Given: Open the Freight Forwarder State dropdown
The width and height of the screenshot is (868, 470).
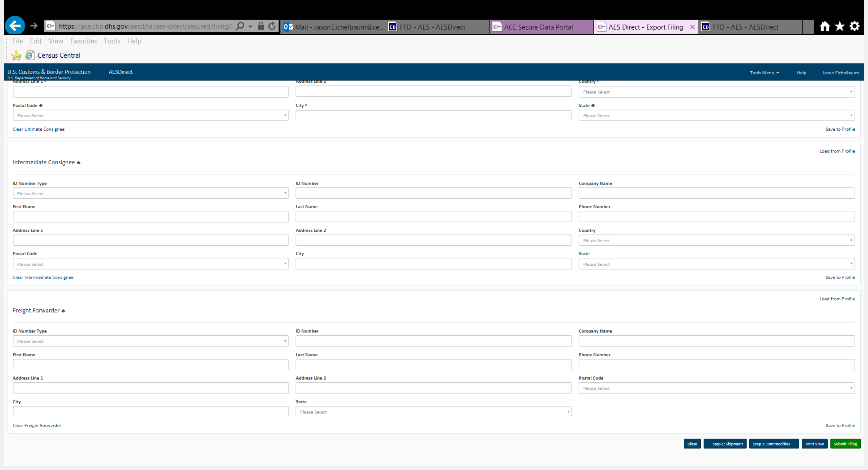Looking at the screenshot, I should pos(433,412).
